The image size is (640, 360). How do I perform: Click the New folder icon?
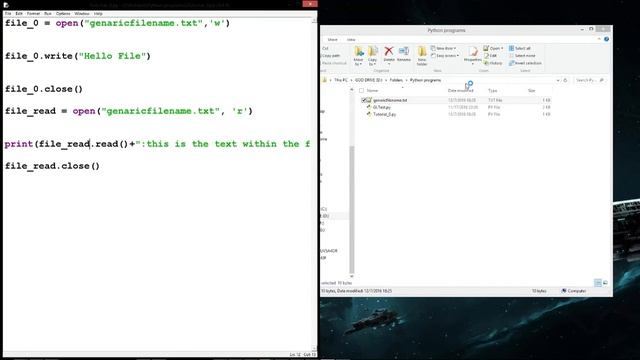[422, 52]
